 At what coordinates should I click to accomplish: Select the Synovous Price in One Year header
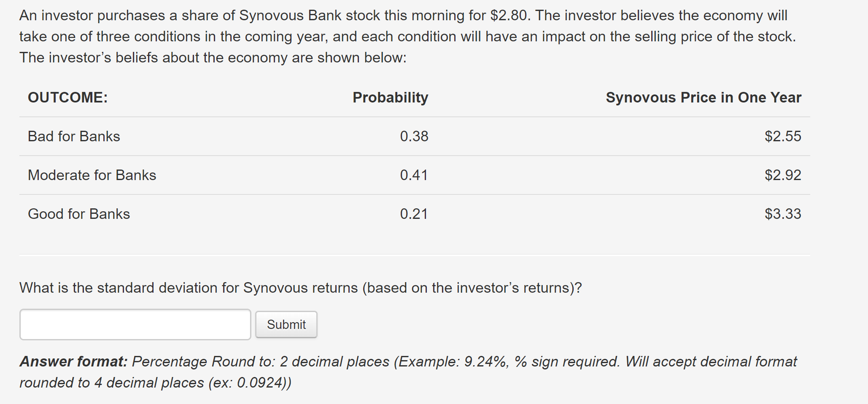tap(703, 97)
